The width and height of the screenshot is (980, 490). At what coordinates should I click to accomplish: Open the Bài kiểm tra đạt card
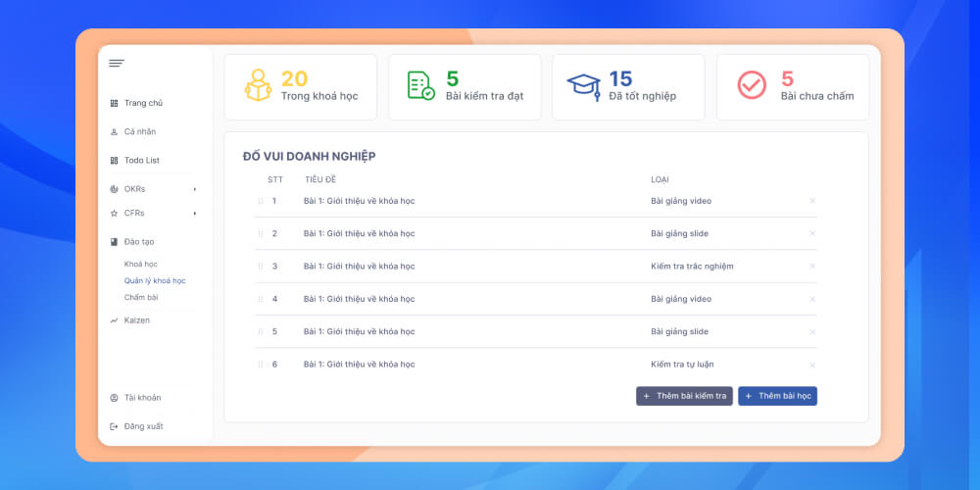[465, 87]
